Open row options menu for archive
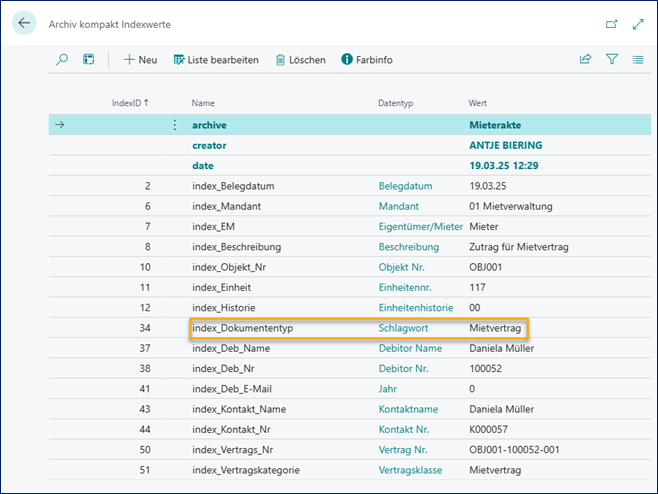 pos(175,125)
